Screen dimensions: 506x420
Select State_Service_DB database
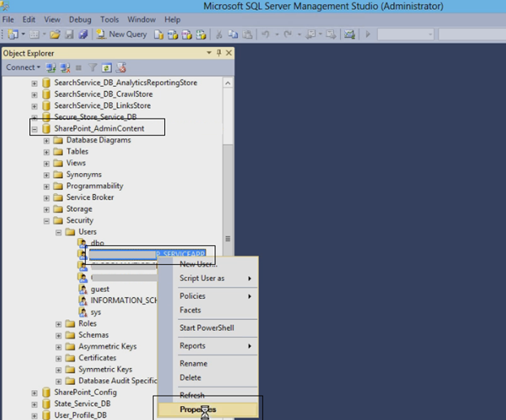[x=82, y=404]
